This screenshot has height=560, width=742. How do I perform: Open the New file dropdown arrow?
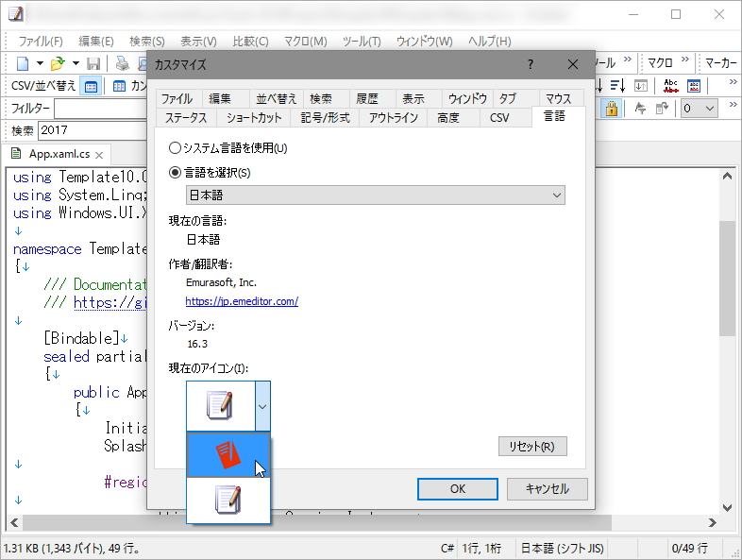pos(40,63)
